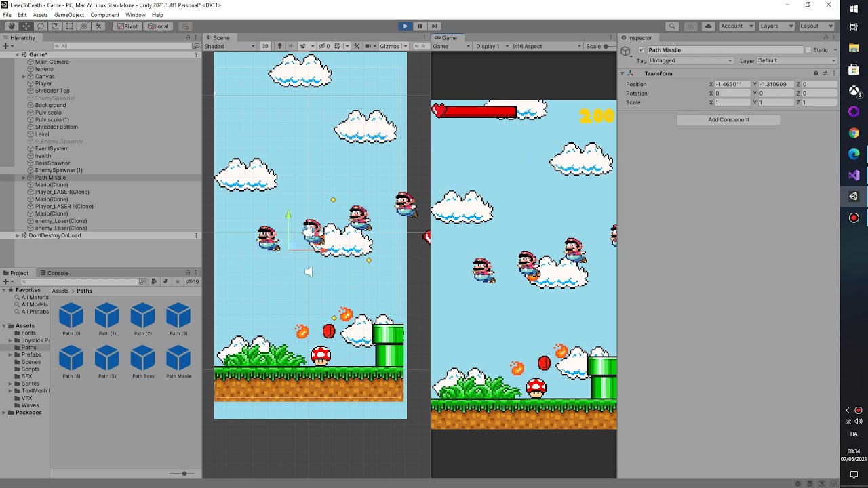Open the Window menu

[x=135, y=15]
